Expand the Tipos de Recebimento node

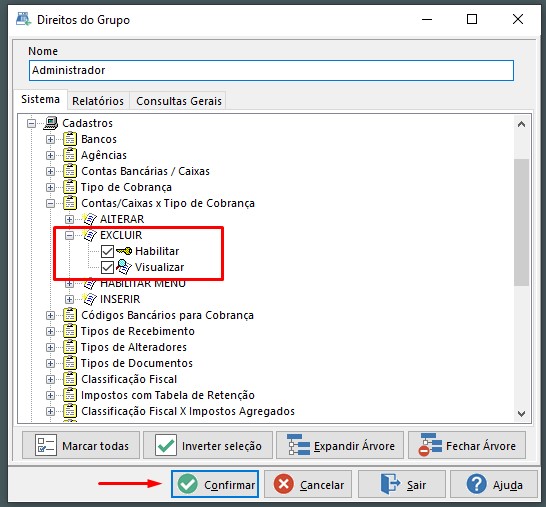point(50,332)
